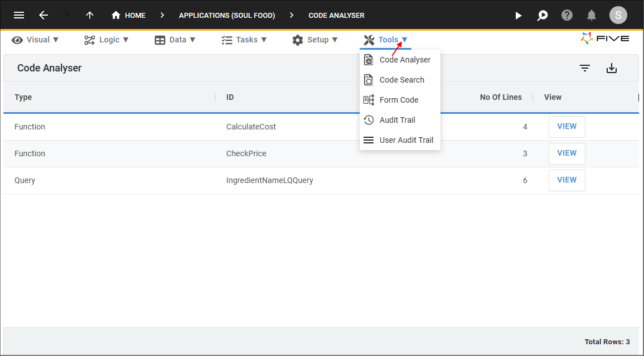Open the user avatar S

click(618, 15)
